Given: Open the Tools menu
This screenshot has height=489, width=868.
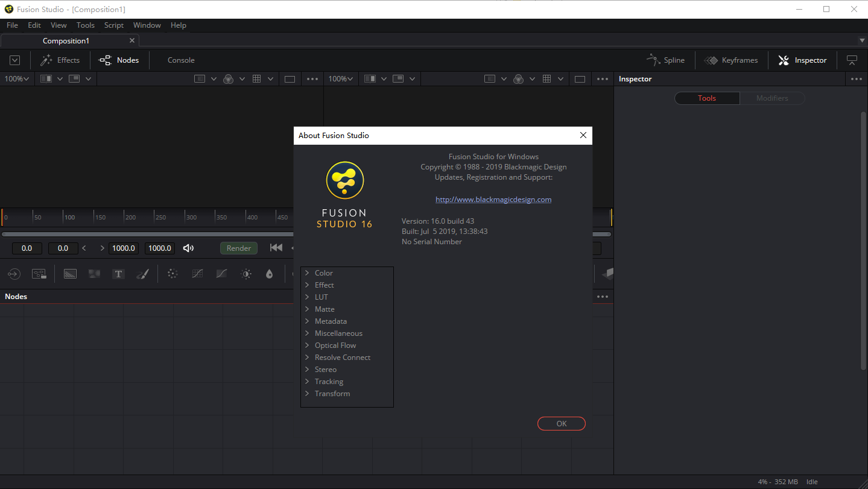Looking at the screenshot, I should pos(86,25).
